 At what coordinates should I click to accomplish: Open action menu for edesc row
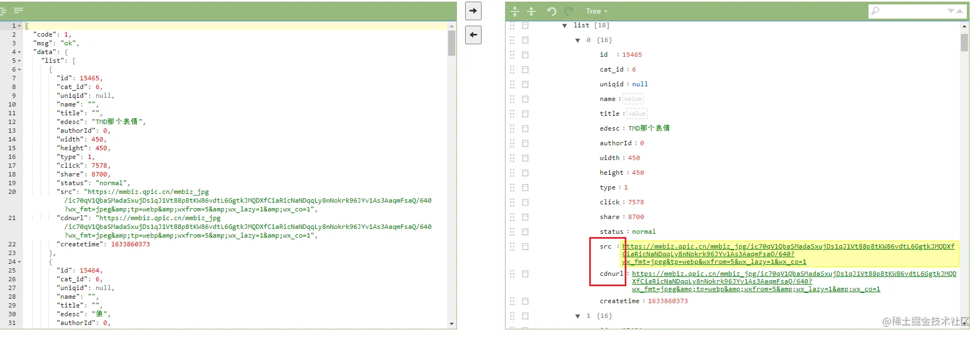525,128
